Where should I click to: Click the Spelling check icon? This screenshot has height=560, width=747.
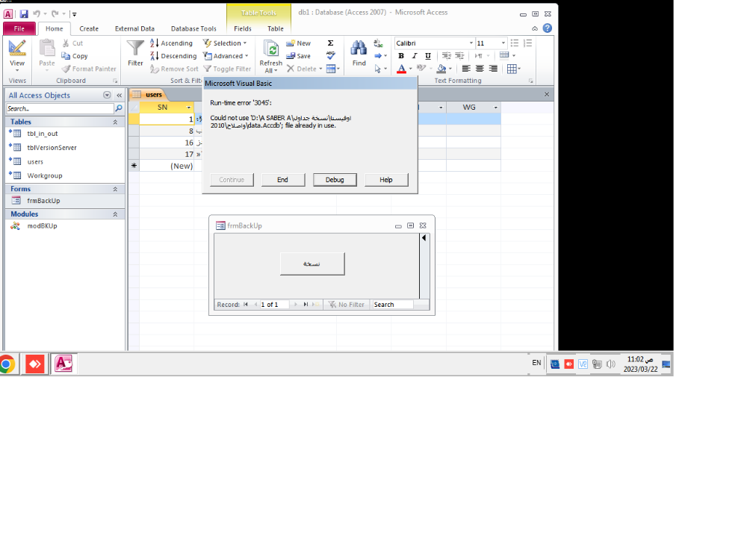coord(331,55)
